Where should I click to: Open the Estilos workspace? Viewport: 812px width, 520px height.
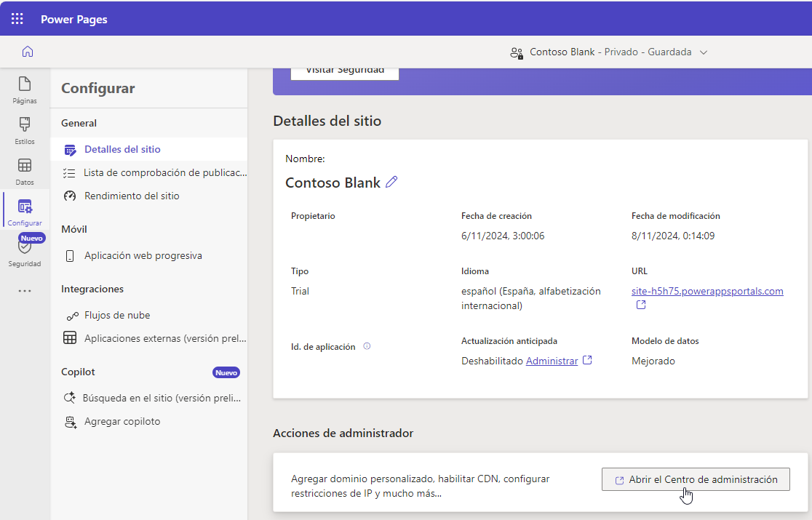click(25, 131)
